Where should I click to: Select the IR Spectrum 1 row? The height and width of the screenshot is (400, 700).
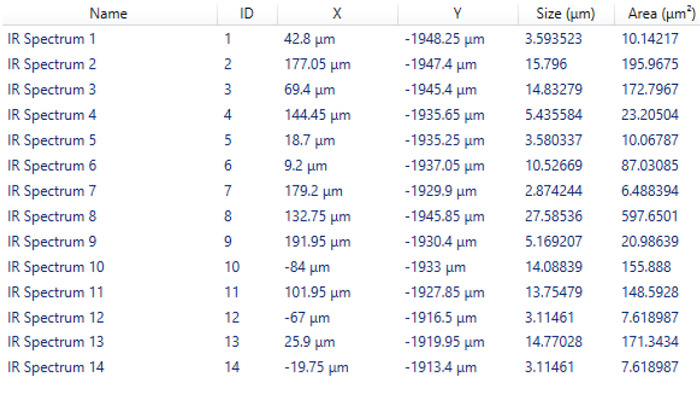pos(350,39)
